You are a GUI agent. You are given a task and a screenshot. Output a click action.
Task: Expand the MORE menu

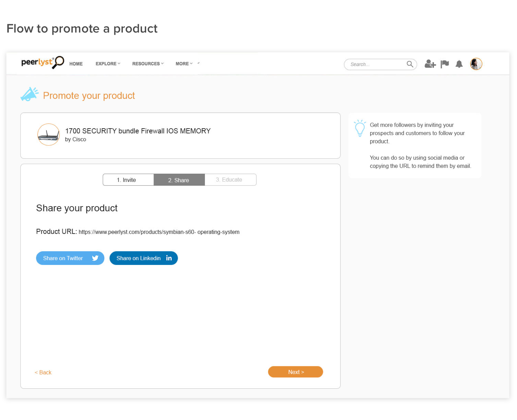tap(184, 64)
